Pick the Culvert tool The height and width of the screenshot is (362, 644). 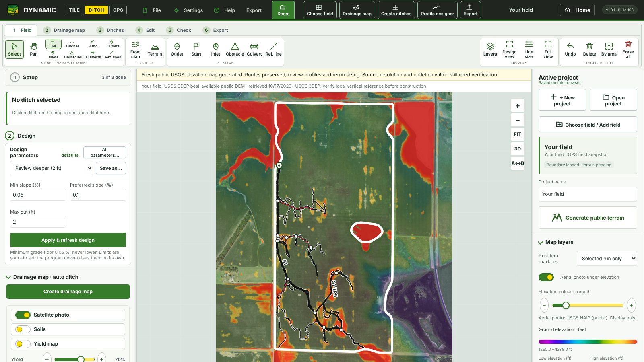click(254, 50)
